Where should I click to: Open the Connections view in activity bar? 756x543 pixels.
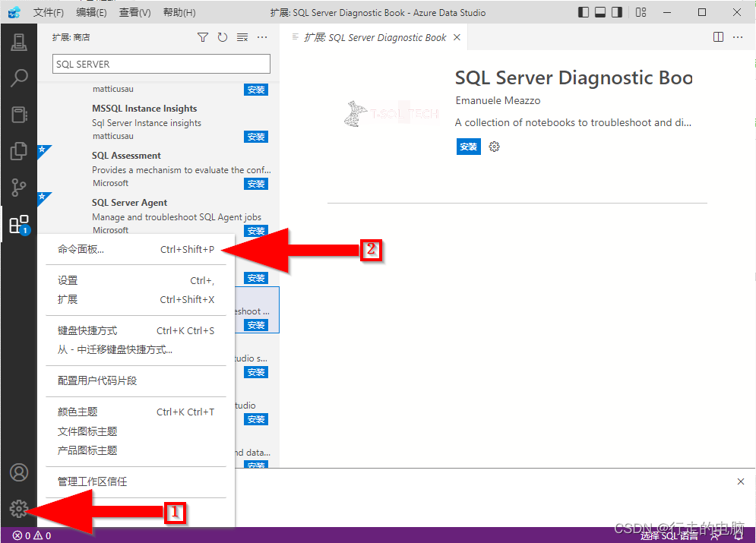(19, 42)
